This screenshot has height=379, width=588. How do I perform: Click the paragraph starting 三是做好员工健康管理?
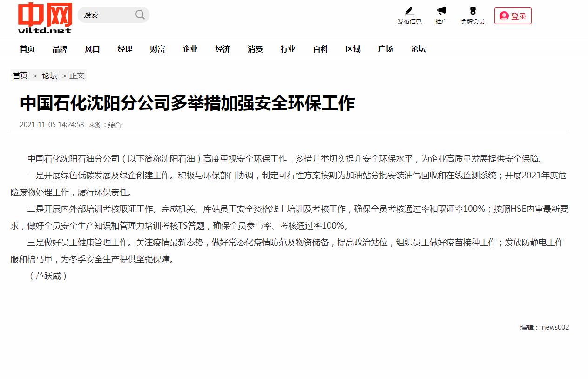(x=287, y=251)
